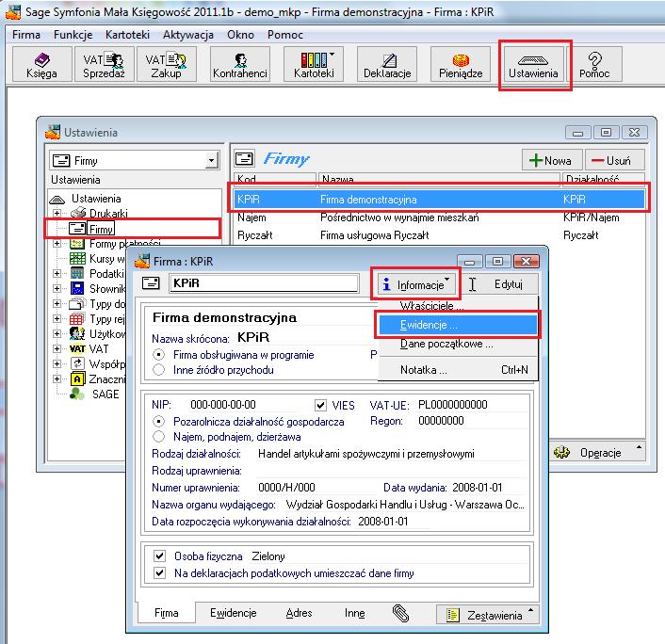Click Użytkownicy icon in tree
This screenshot has height=644, width=665.
coord(77,333)
